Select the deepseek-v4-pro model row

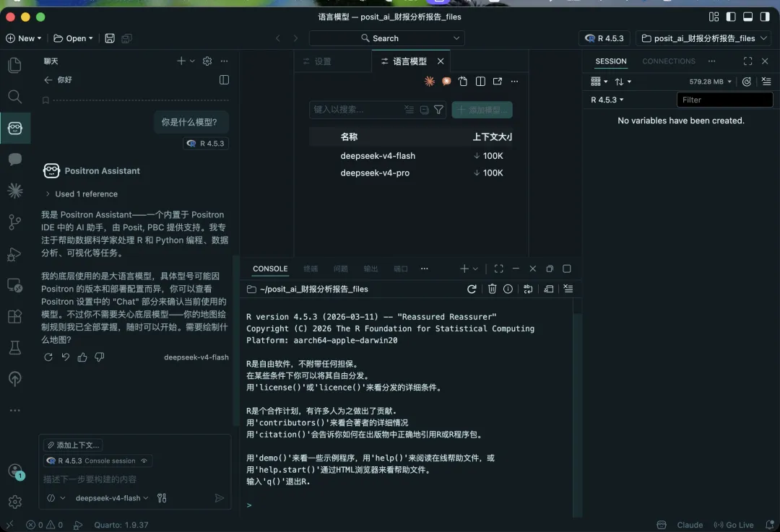point(411,173)
